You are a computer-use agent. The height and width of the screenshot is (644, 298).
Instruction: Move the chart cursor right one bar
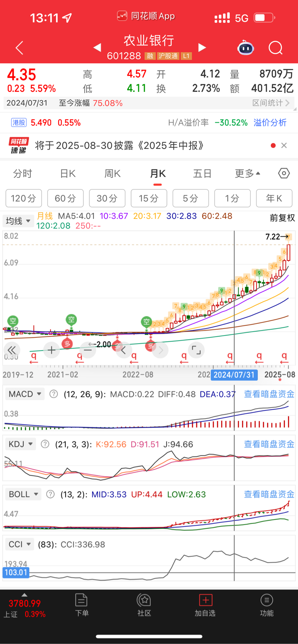point(160,350)
